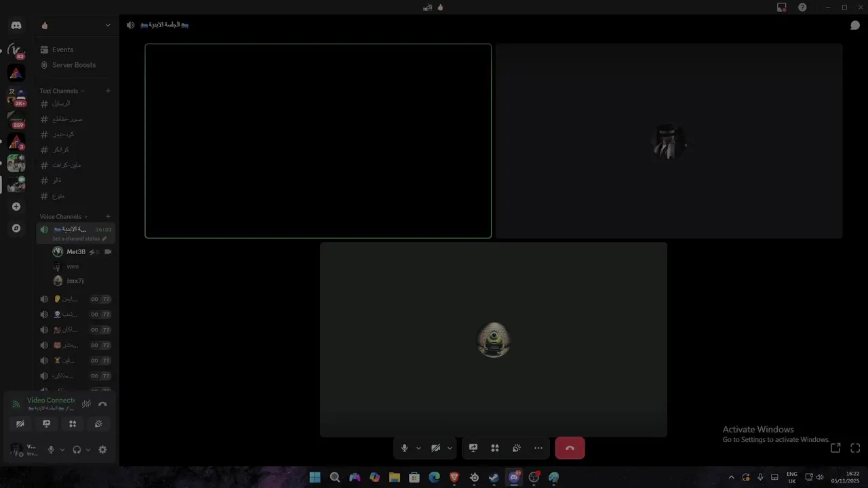Open output device options beside headphones
Viewport: 868px width, 488px height.
[88, 449]
